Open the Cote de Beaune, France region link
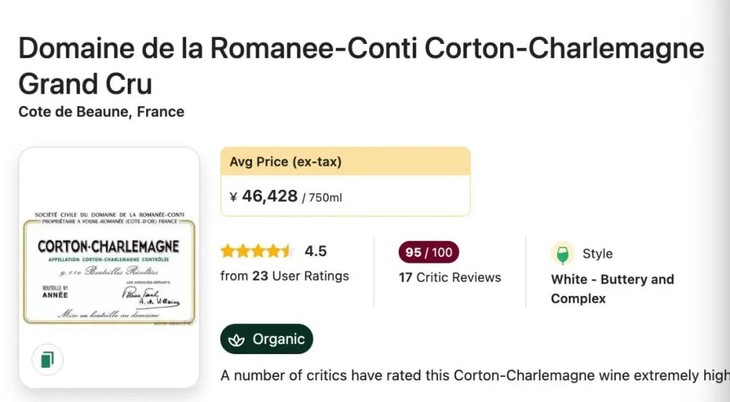The width and height of the screenshot is (730, 402). [101, 112]
